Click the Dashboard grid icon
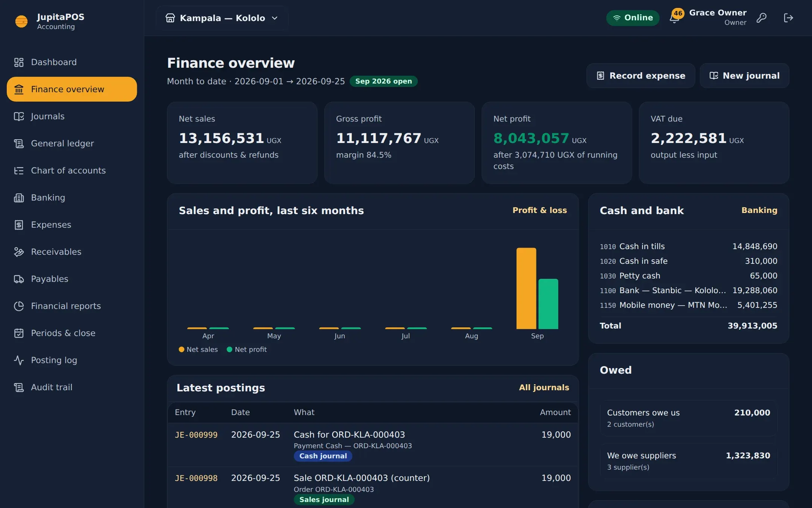 pos(19,62)
